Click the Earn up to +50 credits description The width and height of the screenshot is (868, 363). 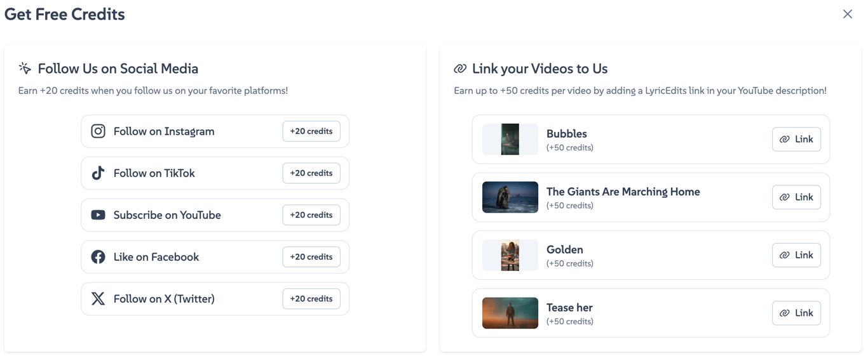click(x=641, y=91)
